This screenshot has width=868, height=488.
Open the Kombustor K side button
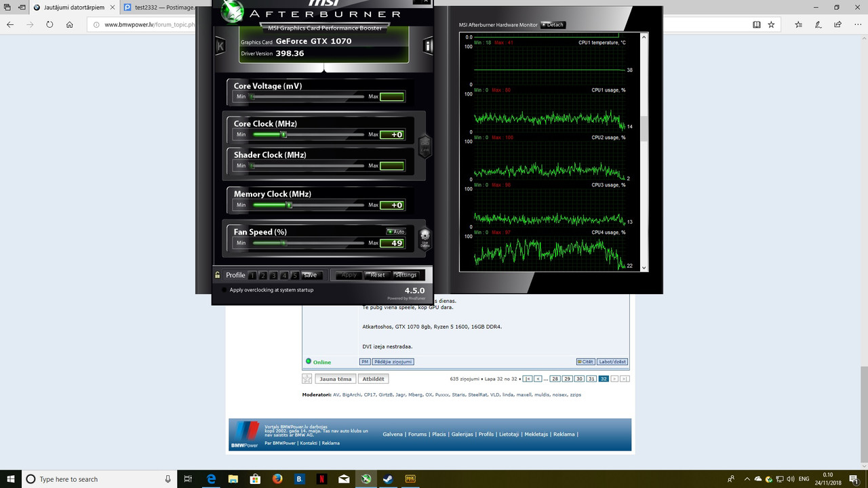[220, 47]
